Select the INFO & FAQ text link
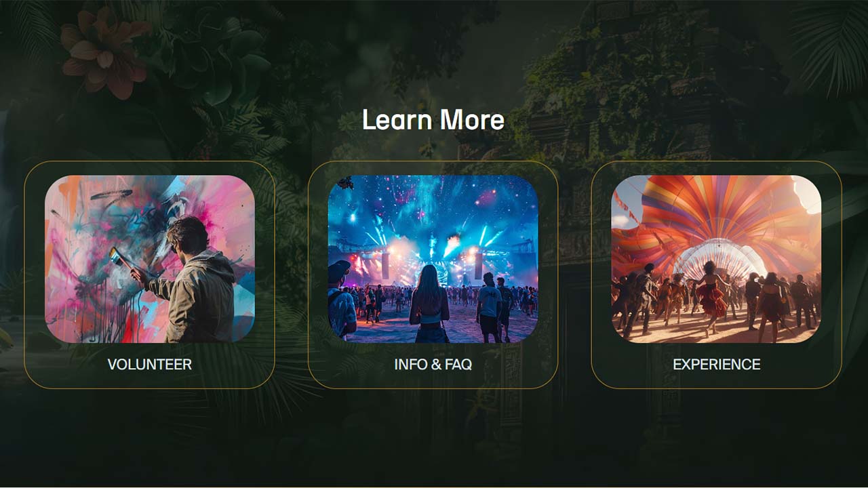 [433, 364]
